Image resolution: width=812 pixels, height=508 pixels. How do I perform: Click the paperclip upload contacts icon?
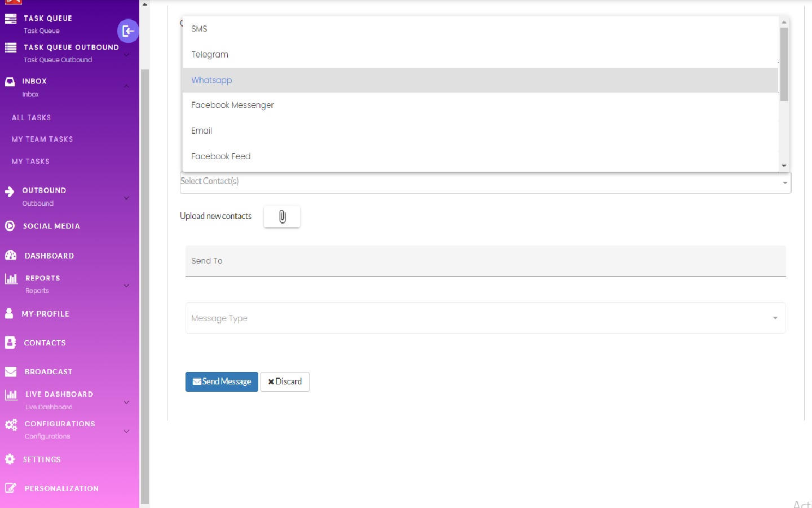282,217
